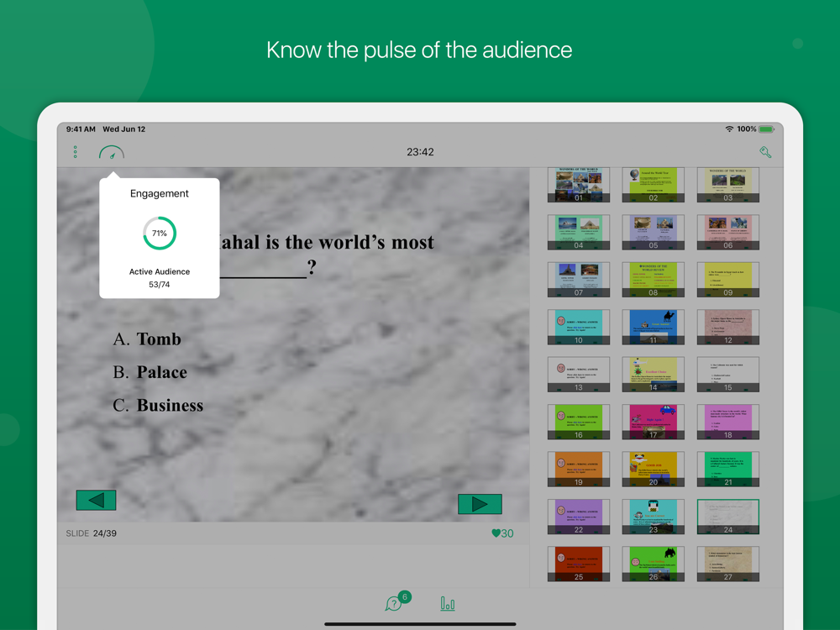Screen dimensions: 840x630
Task: Select answer option "C. Business"
Action: 158,406
